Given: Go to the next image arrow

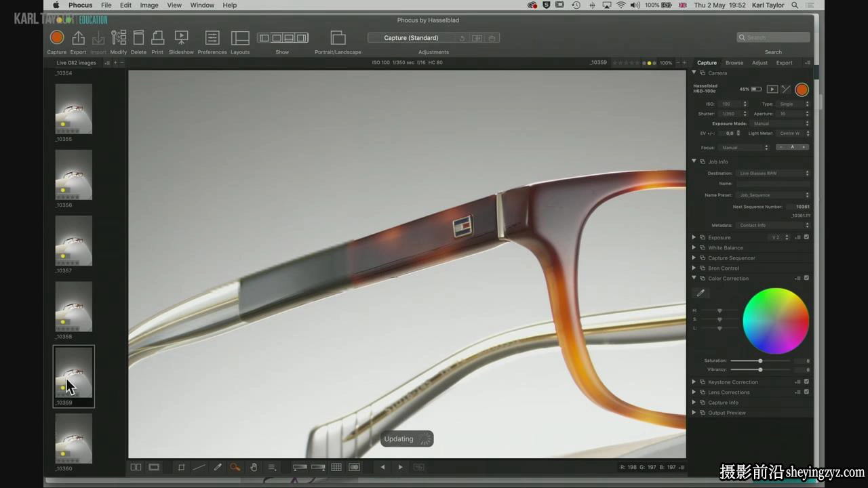Looking at the screenshot, I should [400, 467].
